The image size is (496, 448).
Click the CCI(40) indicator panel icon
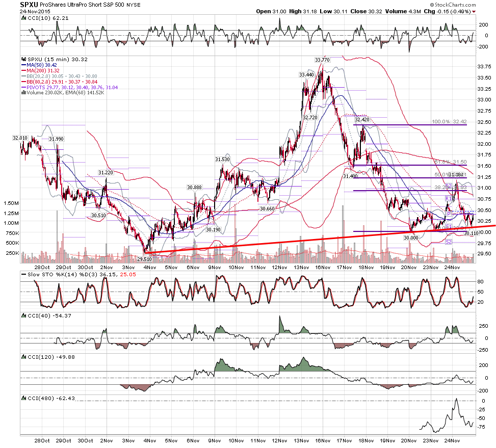[24, 315]
